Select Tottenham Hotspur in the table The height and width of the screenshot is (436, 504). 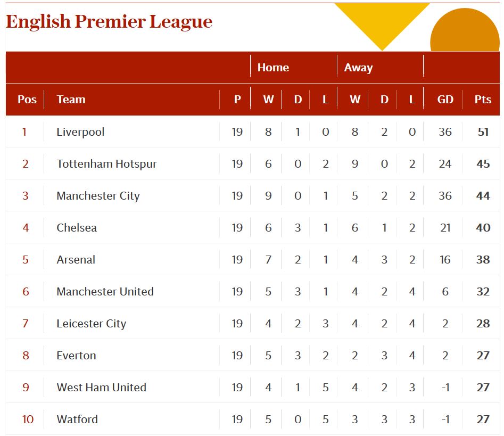click(x=106, y=164)
